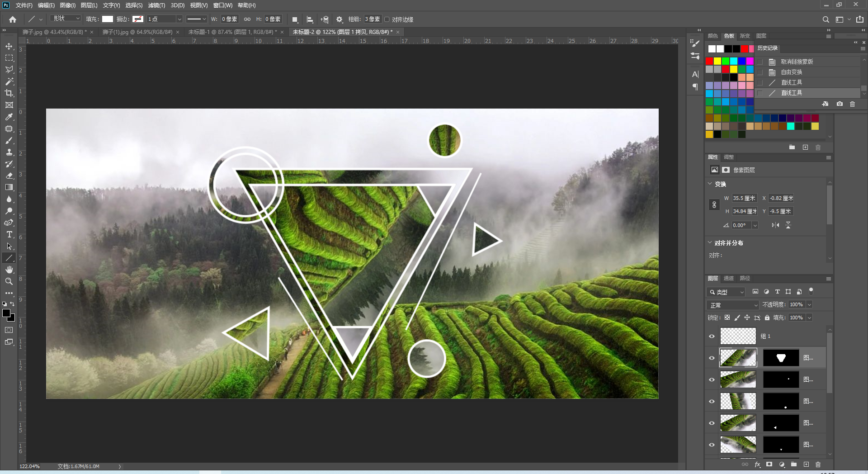
Task: Open the search icon at top right
Action: coord(826,19)
